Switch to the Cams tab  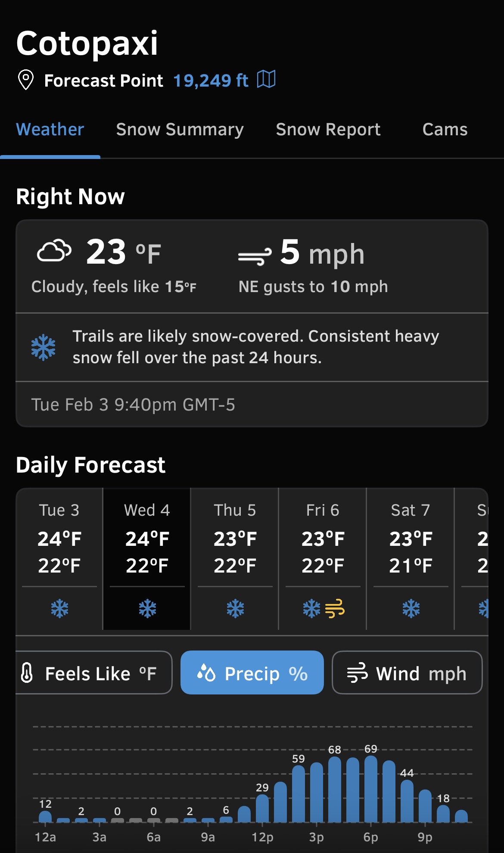445,130
